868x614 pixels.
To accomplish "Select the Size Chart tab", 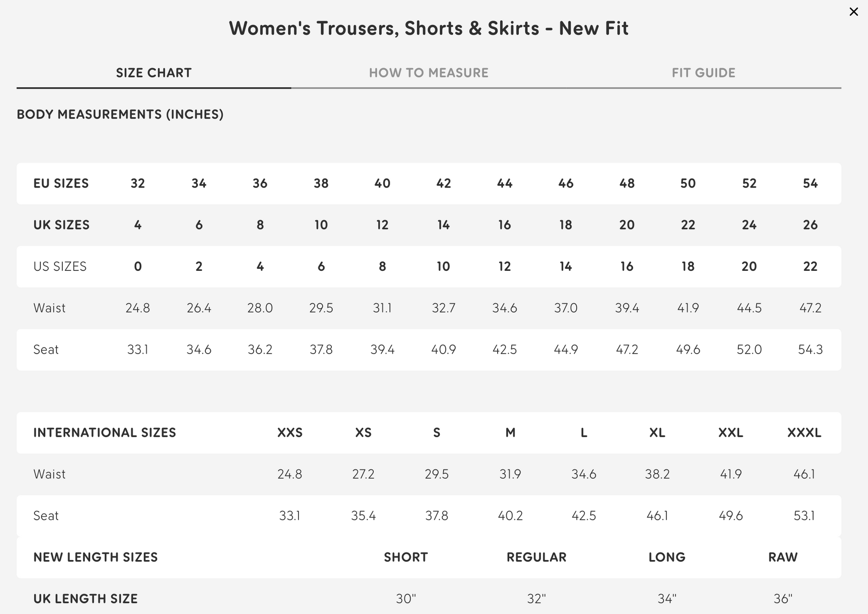I will click(154, 73).
